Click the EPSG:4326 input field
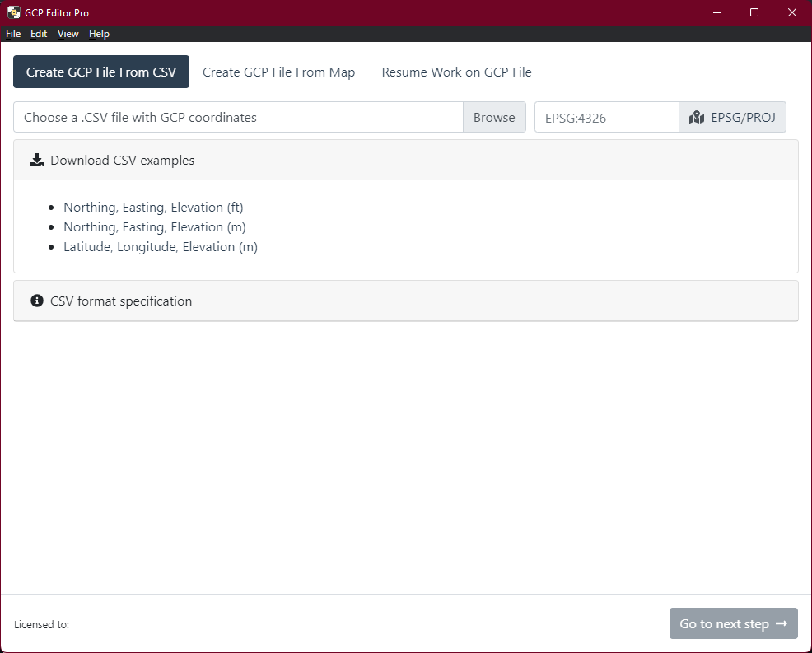The width and height of the screenshot is (812, 653). point(606,117)
